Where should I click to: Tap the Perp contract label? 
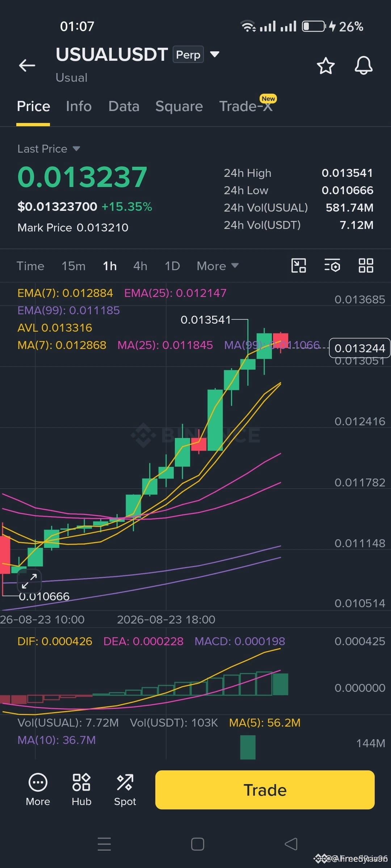[x=188, y=54]
